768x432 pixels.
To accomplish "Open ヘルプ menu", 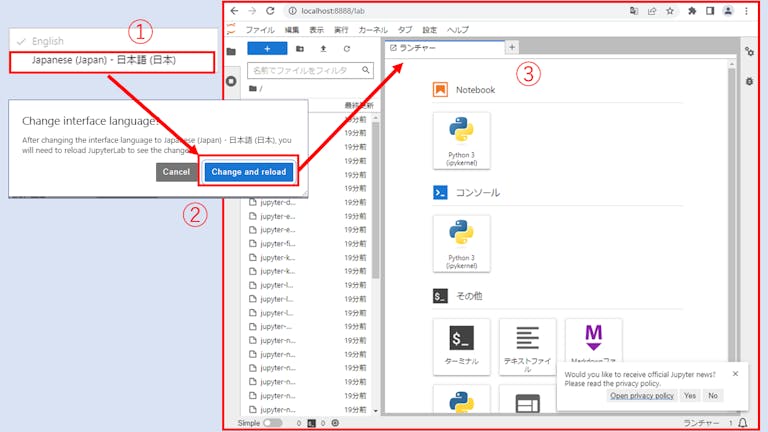I will (457, 30).
